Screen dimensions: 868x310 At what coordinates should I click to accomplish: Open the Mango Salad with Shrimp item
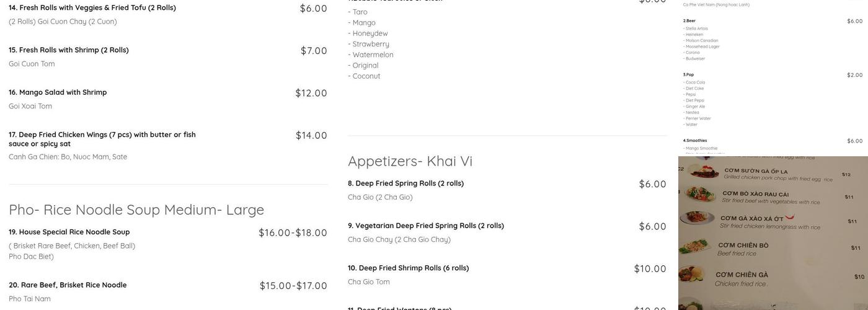(x=58, y=92)
